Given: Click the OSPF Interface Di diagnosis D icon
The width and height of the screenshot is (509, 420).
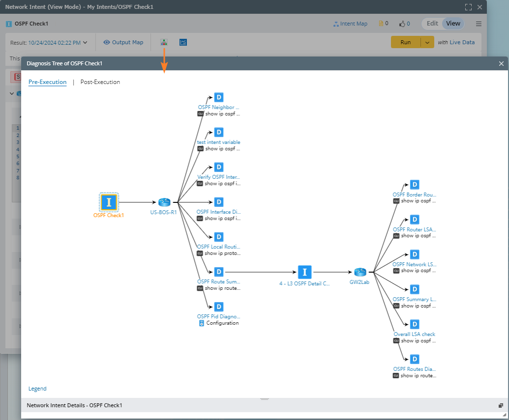Looking at the screenshot, I should click(x=219, y=202).
